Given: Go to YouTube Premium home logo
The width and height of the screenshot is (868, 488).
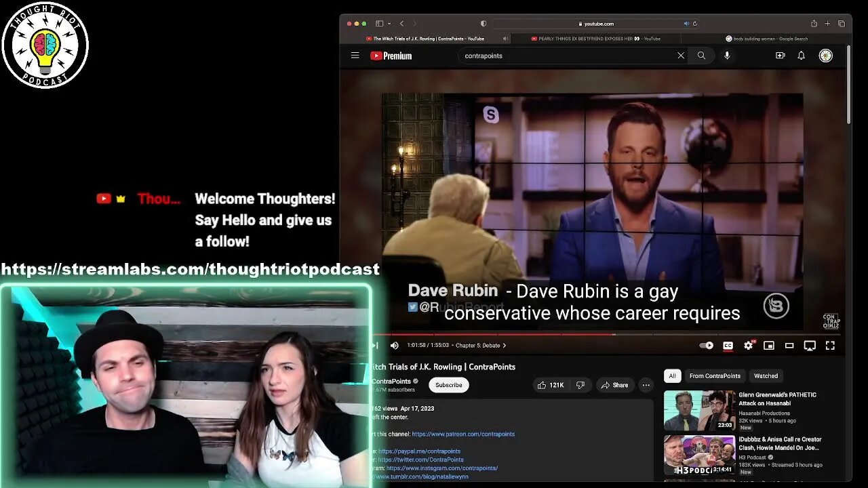Looking at the screenshot, I should pyautogui.click(x=391, y=56).
